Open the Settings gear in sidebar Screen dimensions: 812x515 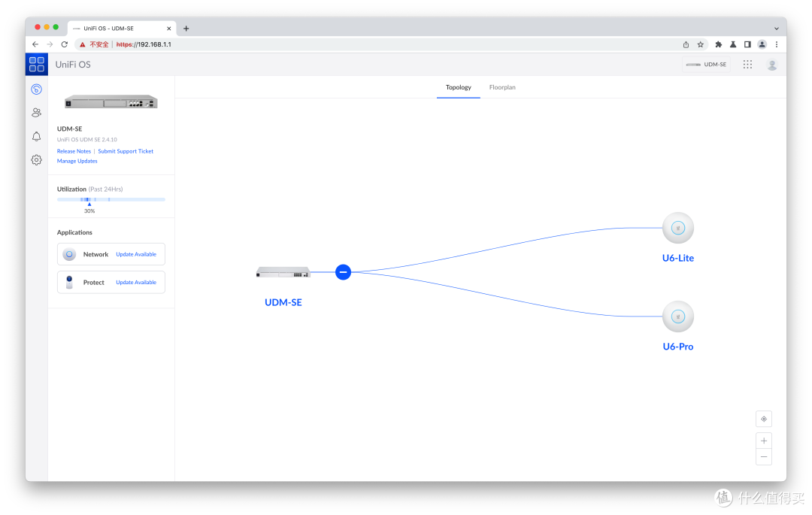pos(36,160)
